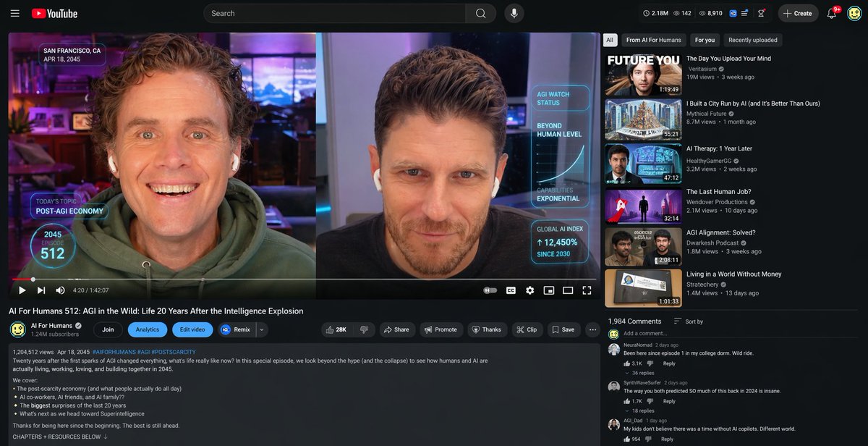
Task: Open AI Therapy: 1 Year Later thumbnail
Action: [643, 164]
